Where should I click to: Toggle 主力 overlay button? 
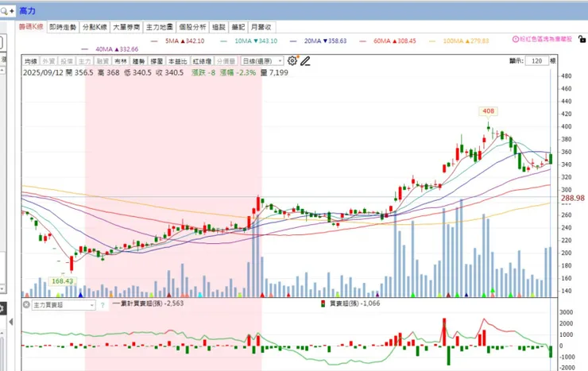(84, 61)
